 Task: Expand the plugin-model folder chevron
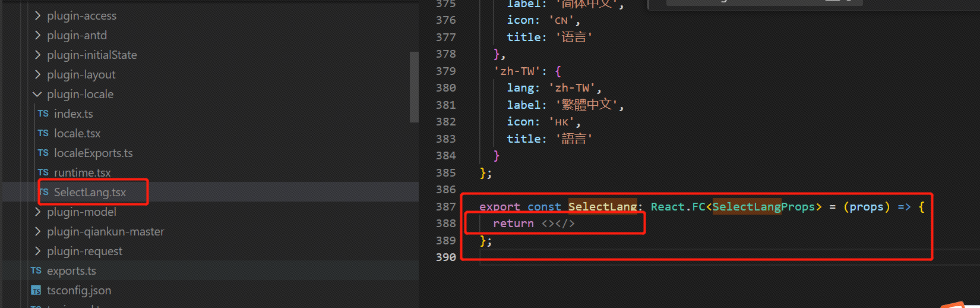point(37,212)
